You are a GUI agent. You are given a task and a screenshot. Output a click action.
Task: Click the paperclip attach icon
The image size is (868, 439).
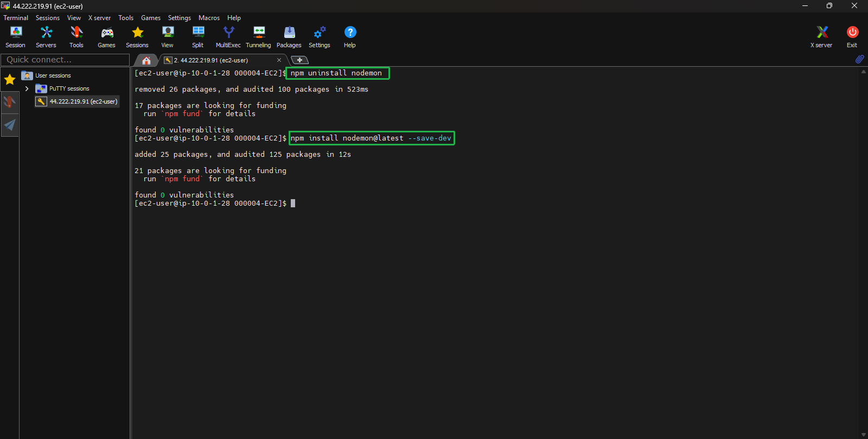(860, 59)
